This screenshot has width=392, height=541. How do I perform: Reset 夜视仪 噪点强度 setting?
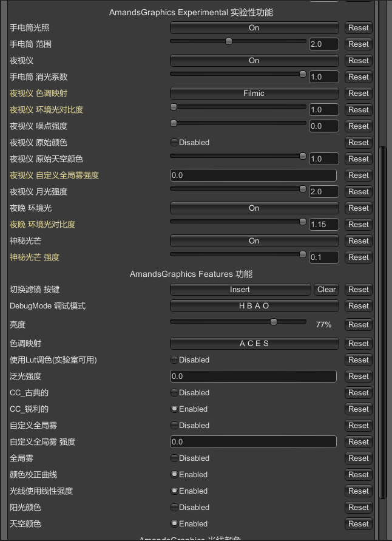(x=359, y=126)
